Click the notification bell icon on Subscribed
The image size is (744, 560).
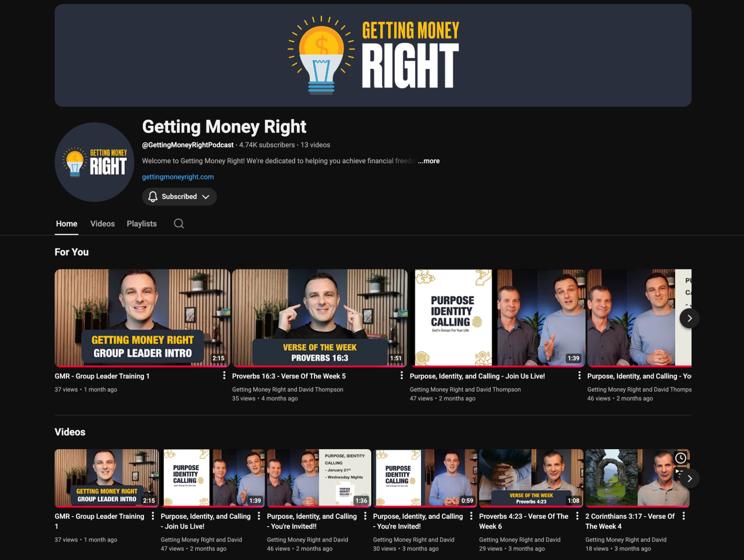pyautogui.click(x=153, y=197)
